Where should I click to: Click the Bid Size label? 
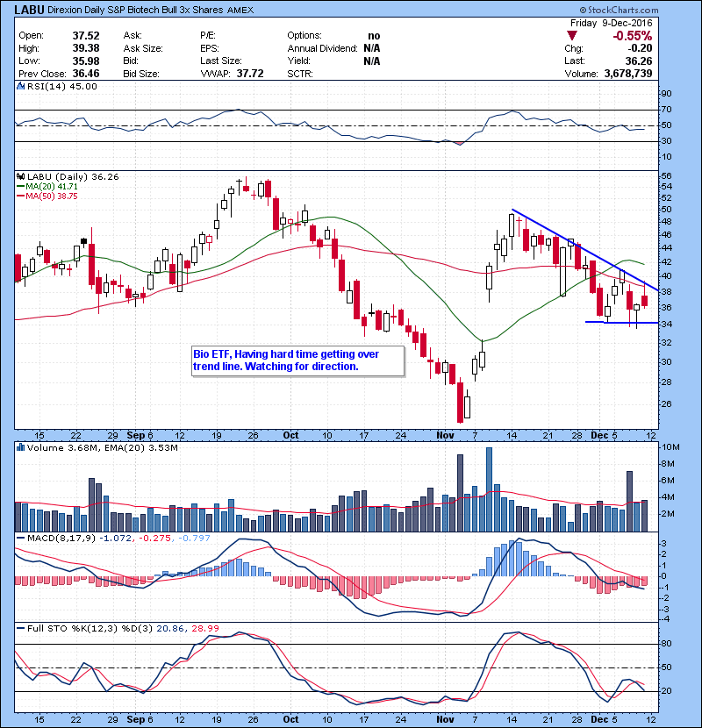coord(141,74)
